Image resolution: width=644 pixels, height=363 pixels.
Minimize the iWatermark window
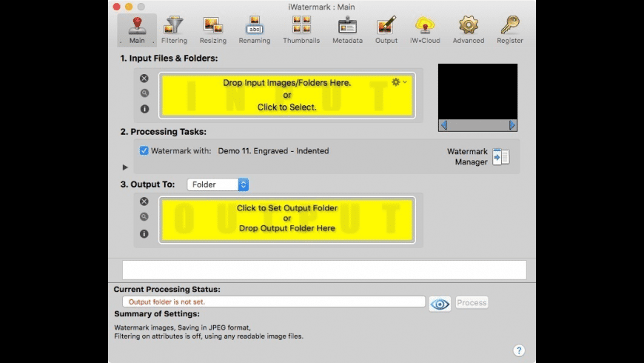coord(129,7)
